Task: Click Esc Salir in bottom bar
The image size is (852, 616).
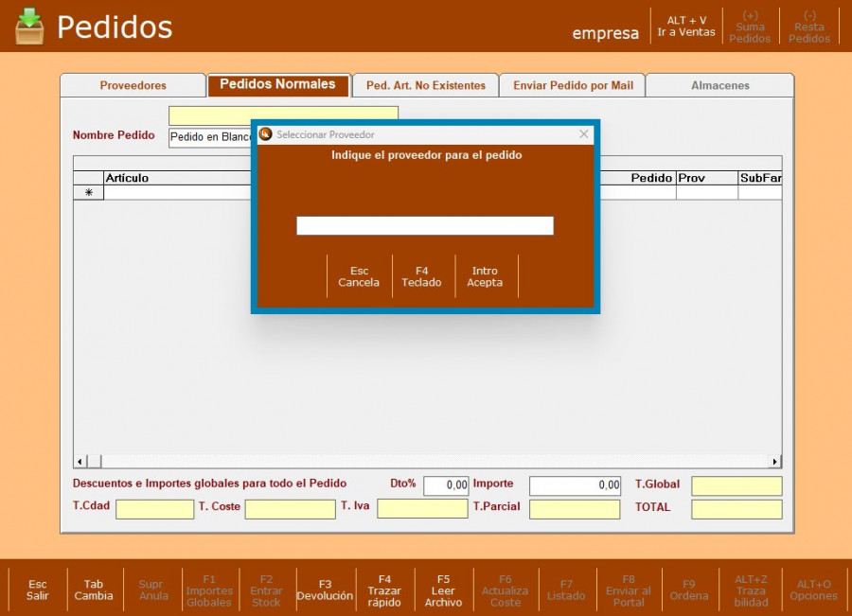Action: click(38, 590)
